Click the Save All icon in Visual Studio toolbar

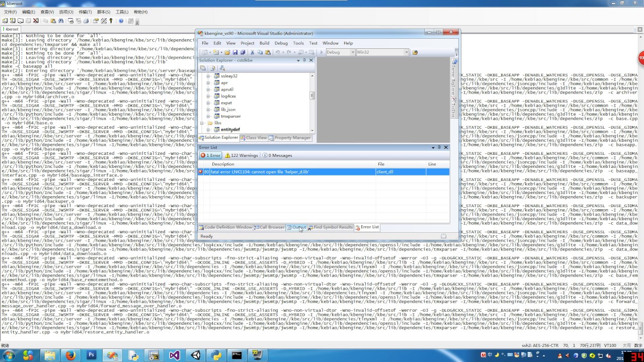click(x=243, y=52)
